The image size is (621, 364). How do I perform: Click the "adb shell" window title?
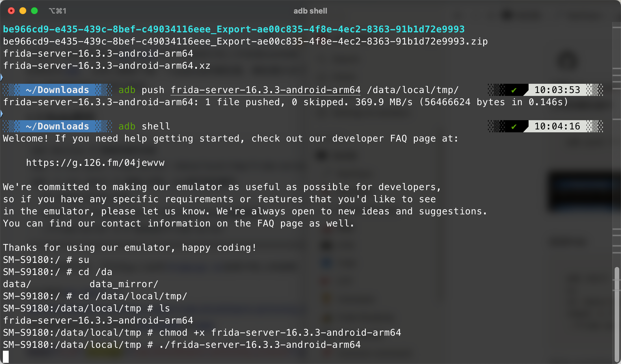point(310,11)
